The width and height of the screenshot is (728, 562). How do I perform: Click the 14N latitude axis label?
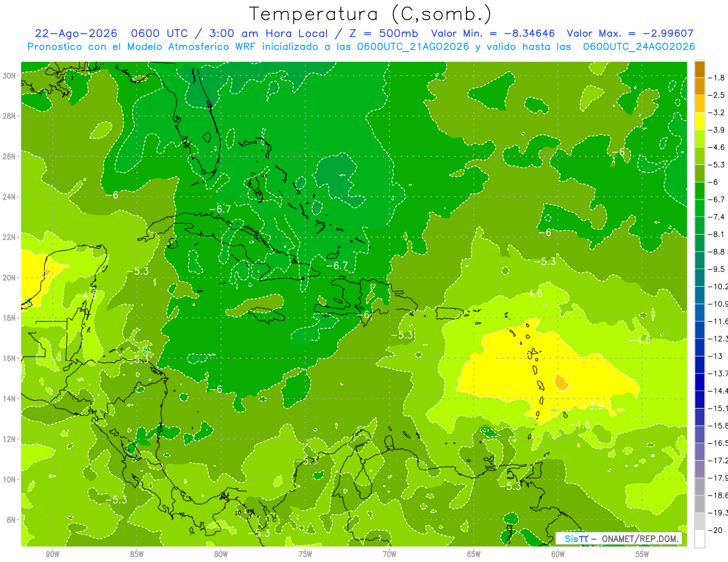pyautogui.click(x=10, y=399)
